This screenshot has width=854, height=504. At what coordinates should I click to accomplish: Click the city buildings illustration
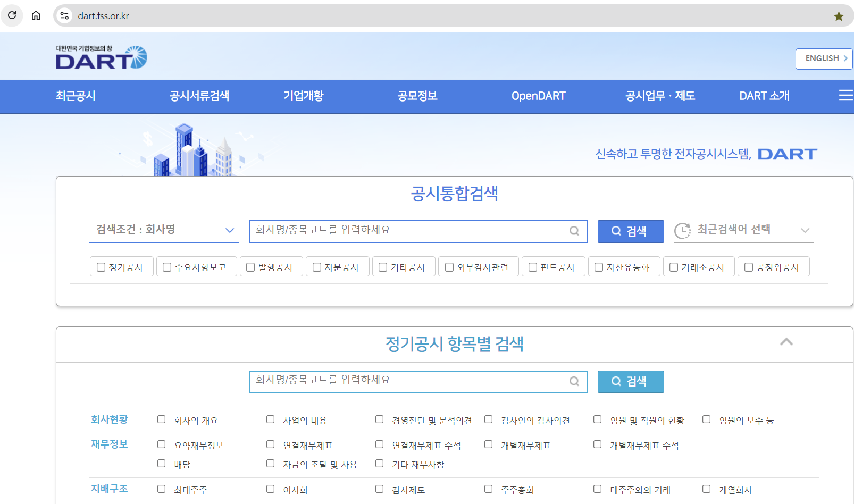(194, 149)
